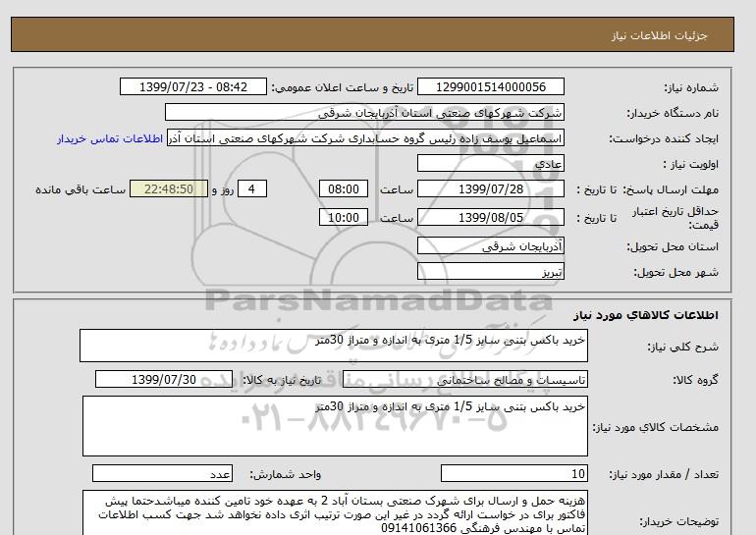Click the توضیحات خریدار label

pyautogui.click(x=678, y=521)
